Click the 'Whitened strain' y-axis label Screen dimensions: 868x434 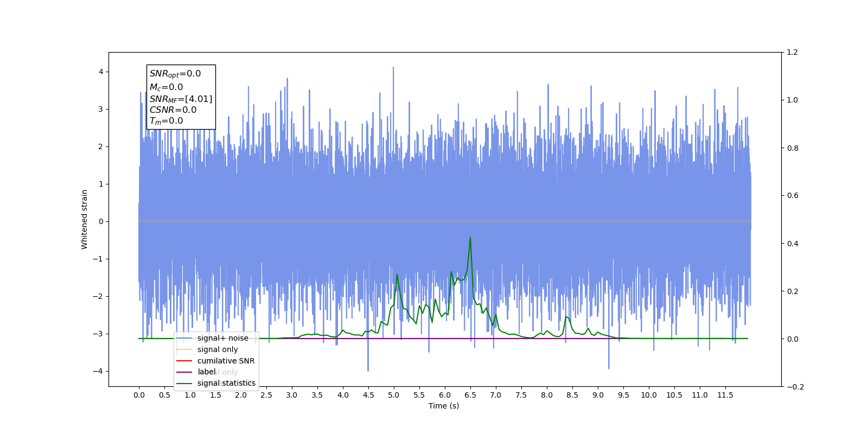tap(85, 219)
